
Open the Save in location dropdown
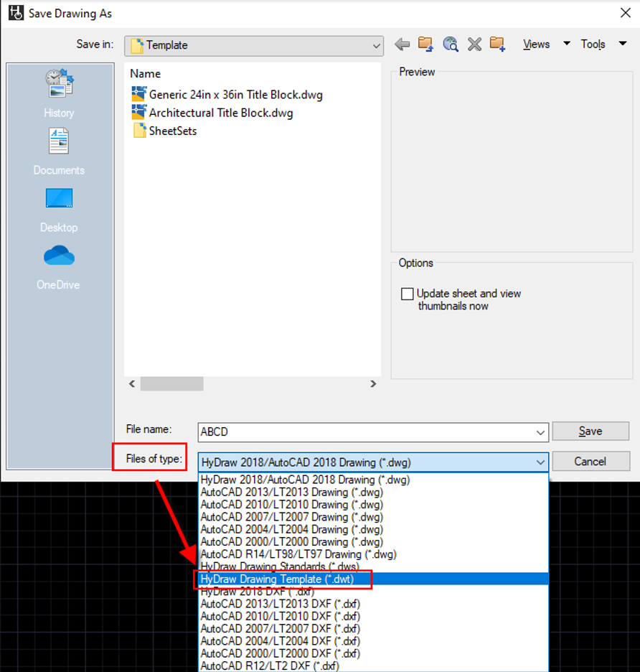coord(254,45)
